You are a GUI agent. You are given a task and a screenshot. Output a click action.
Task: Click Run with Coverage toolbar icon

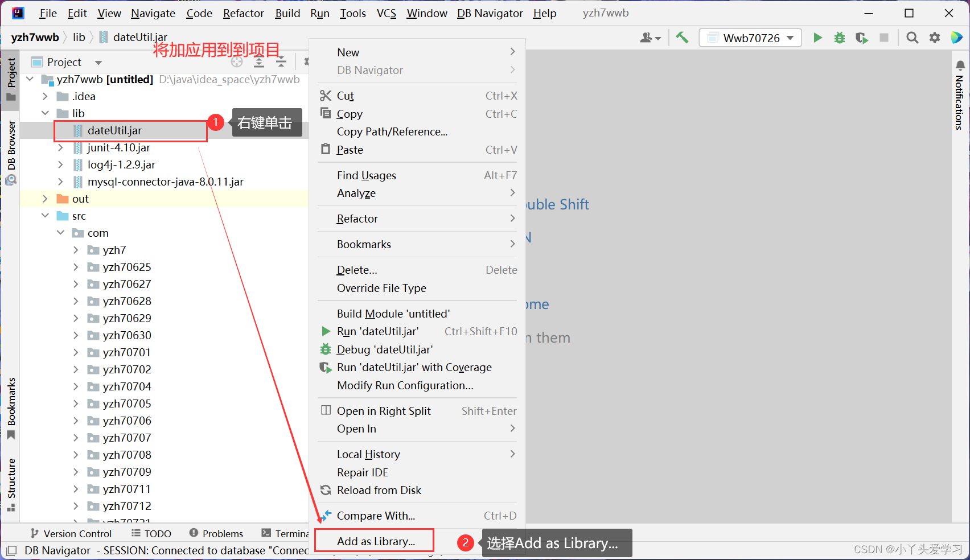tap(861, 38)
